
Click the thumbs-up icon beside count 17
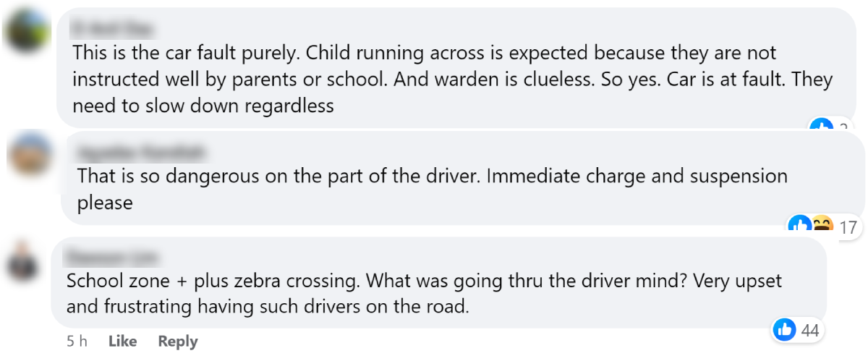[799, 226]
